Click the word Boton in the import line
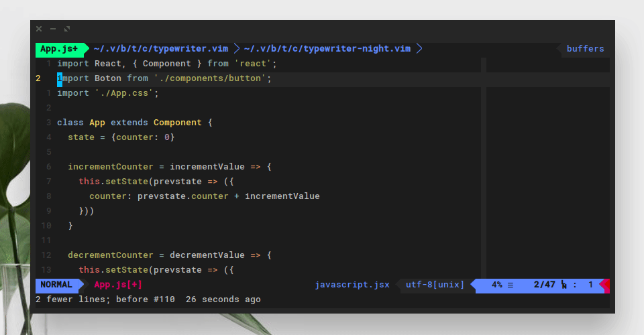The image size is (644, 335). pos(107,78)
